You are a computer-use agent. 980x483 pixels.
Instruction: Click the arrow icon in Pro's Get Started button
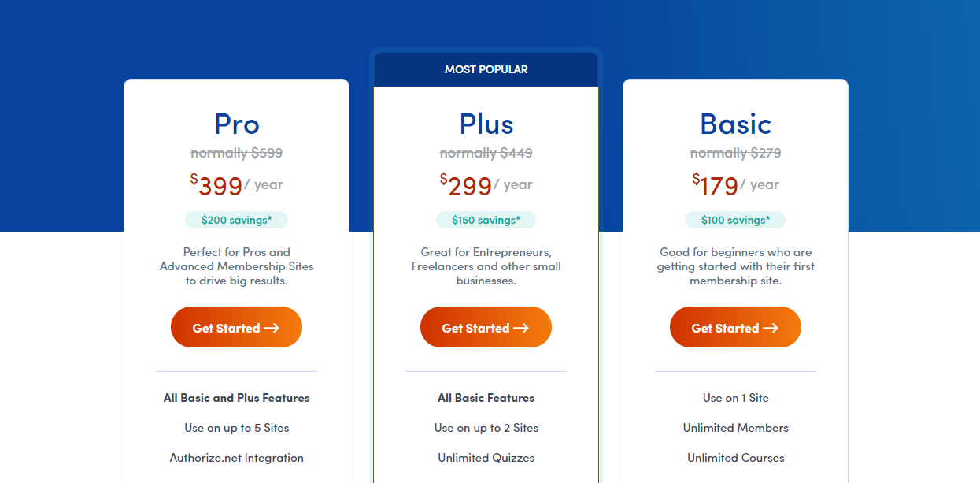click(x=272, y=328)
